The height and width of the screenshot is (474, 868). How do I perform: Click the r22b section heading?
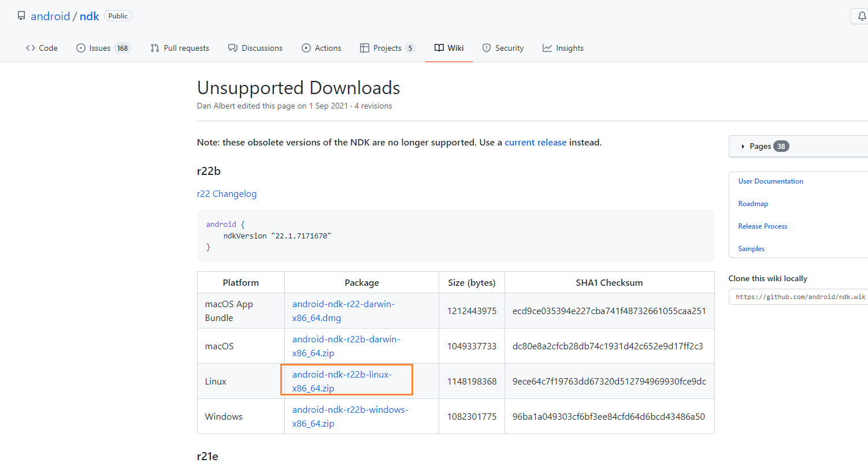pos(209,171)
